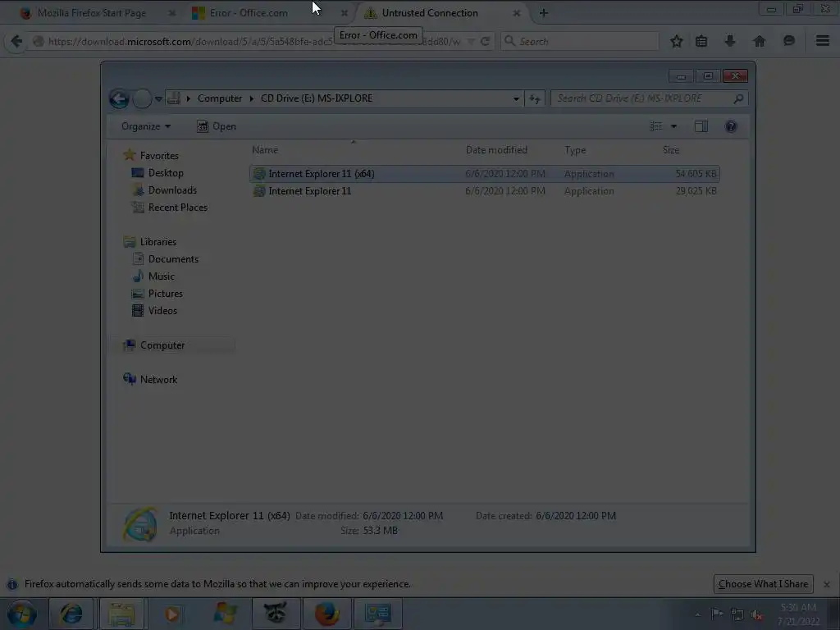Open Windows Media Player from taskbar
Viewport: 840px width, 630px height.
point(172,614)
